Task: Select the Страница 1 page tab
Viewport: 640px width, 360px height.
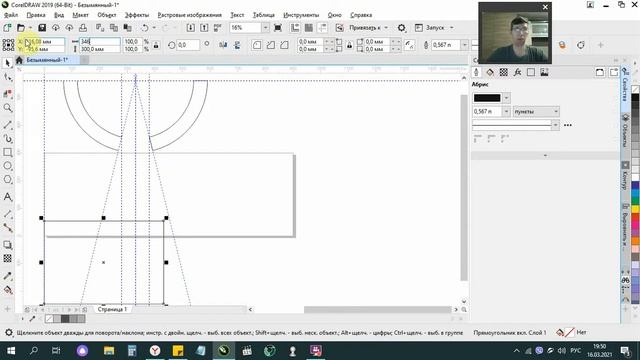Action: (x=112, y=309)
